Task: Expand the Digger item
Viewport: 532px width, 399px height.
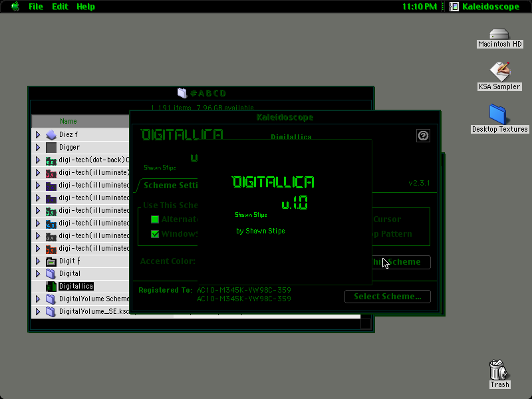Action: pyautogui.click(x=38, y=147)
